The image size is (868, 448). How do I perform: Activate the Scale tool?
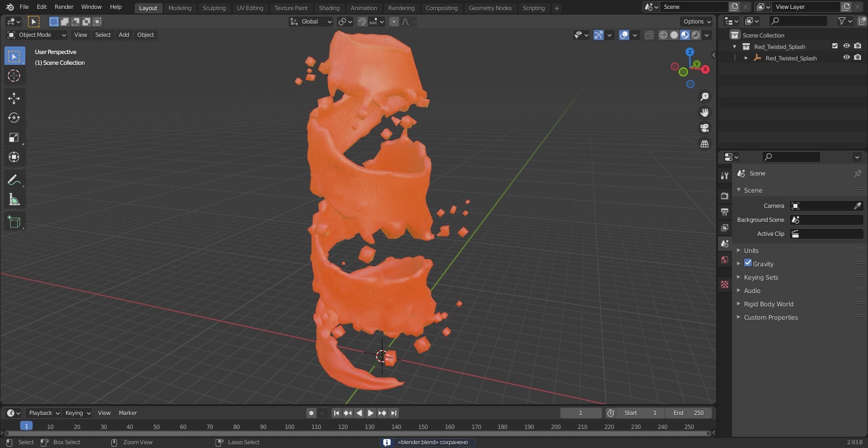tap(14, 137)
